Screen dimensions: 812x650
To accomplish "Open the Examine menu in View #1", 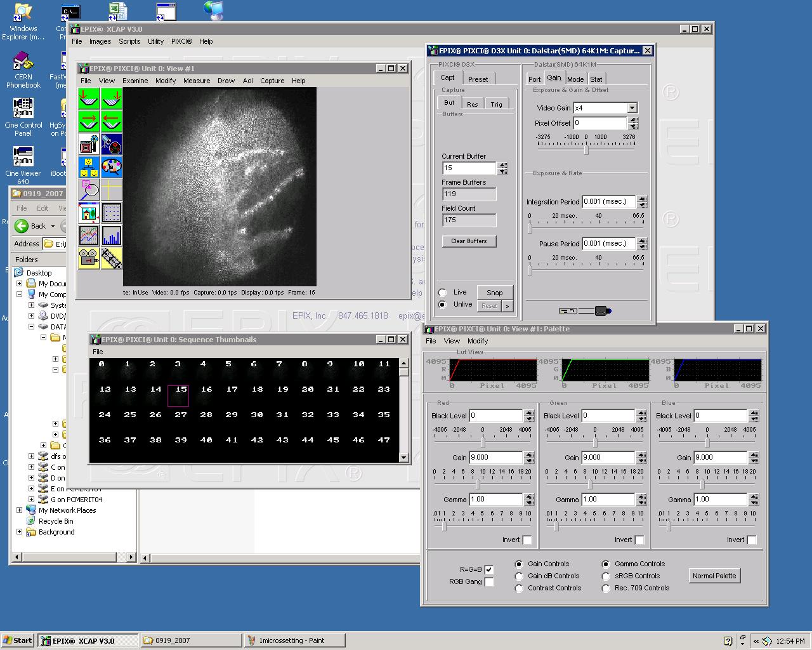I will (135, 81).
